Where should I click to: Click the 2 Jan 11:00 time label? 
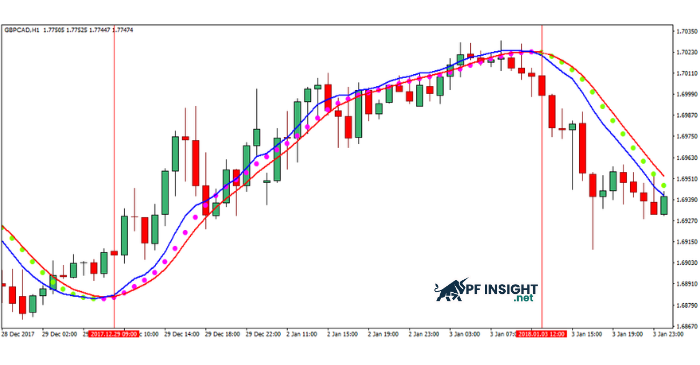pos(303,334)
